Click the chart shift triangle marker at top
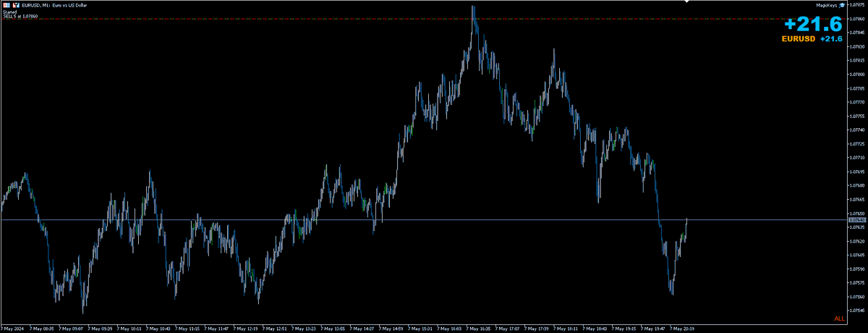Image resolution: width=868 pixels, height=333 pixels. coord(686,2)
